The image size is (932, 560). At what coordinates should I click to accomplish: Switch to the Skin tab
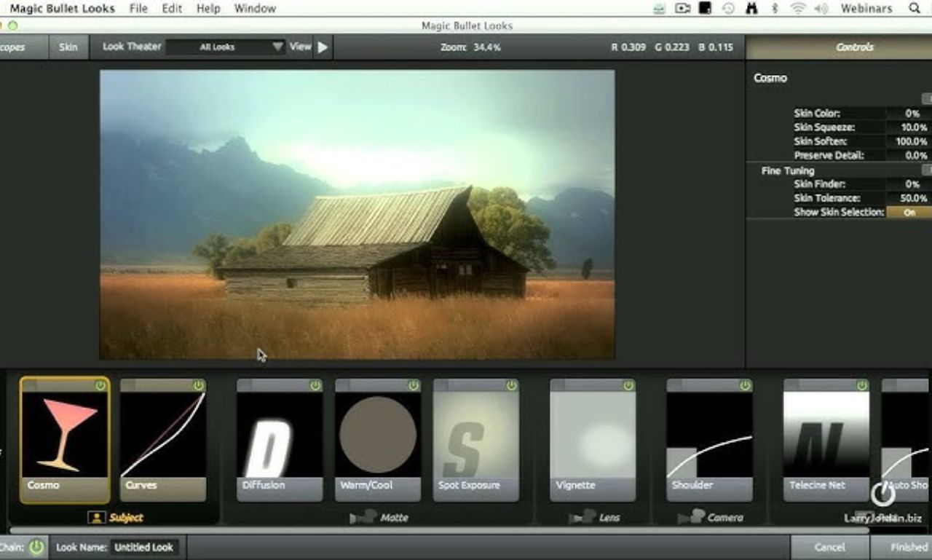point(68,47)
